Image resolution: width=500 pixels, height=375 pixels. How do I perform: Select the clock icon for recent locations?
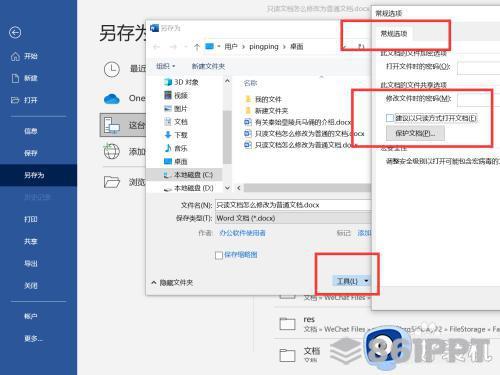(112, 69)
